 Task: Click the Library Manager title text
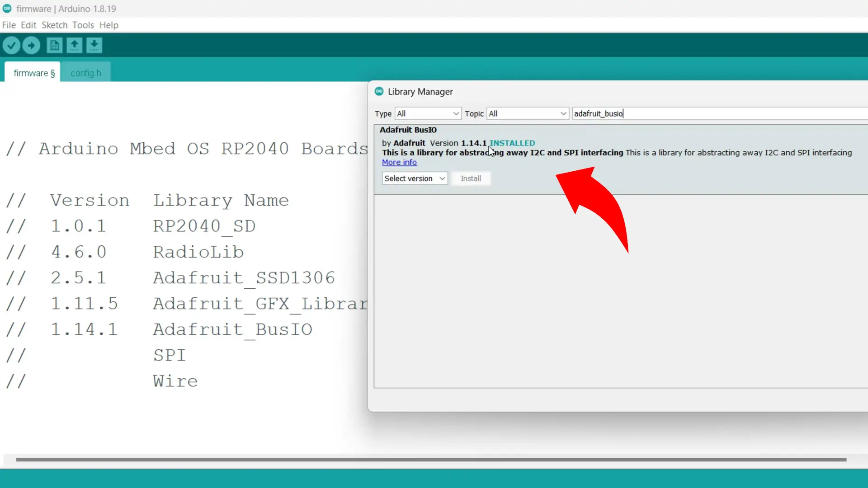click(x=420, y=91)
